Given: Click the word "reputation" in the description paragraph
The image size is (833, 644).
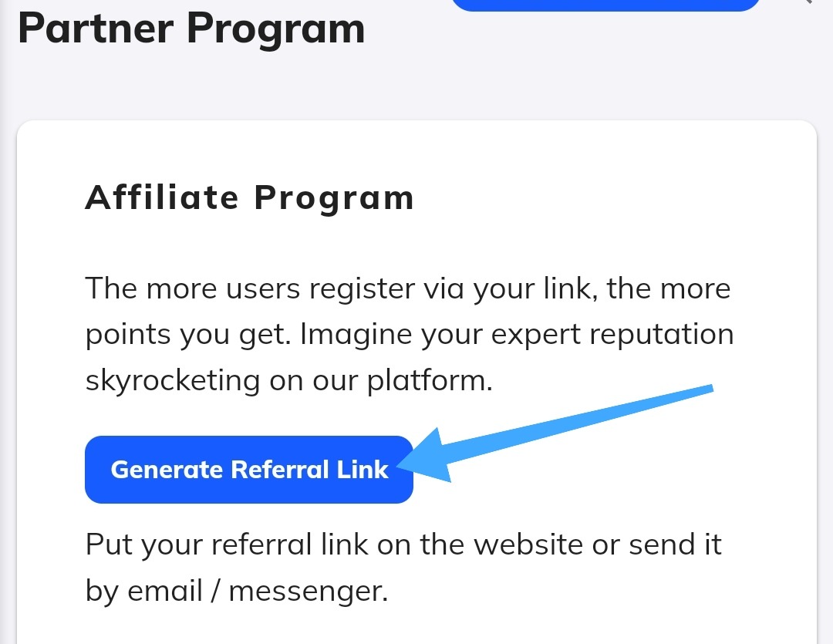Looking at the screenshot, I should (658, 335).
